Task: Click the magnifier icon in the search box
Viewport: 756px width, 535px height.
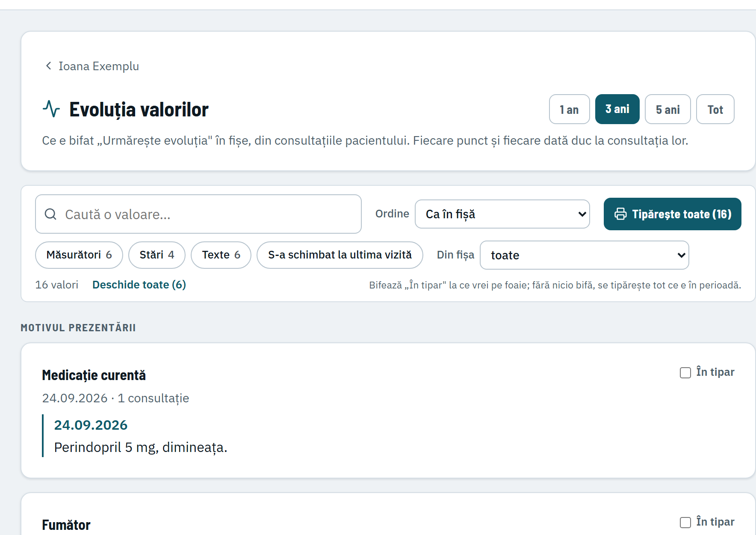Action: pos(50,214)
